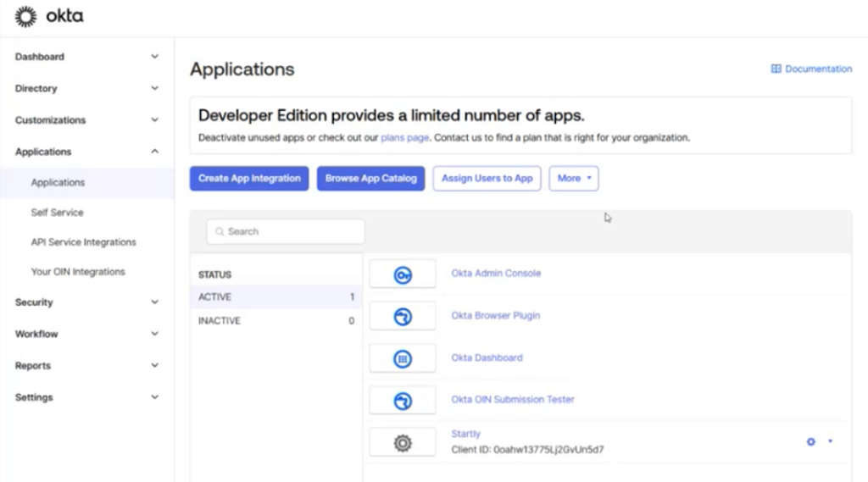Image resolution: width=868 pixels, height=482 pixels.
Task: Open Okta Browser Plugin application link
Action: (x=495, y=315)
